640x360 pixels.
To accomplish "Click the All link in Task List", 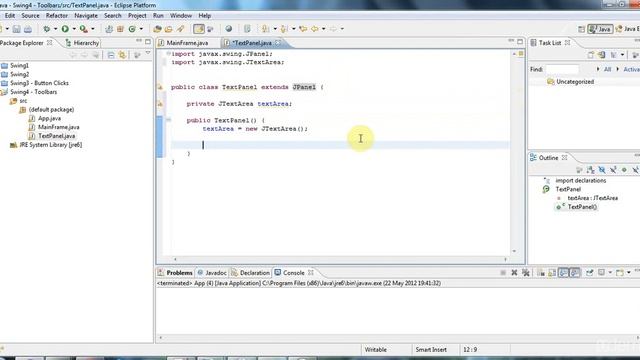I will [x=607, y=69].
